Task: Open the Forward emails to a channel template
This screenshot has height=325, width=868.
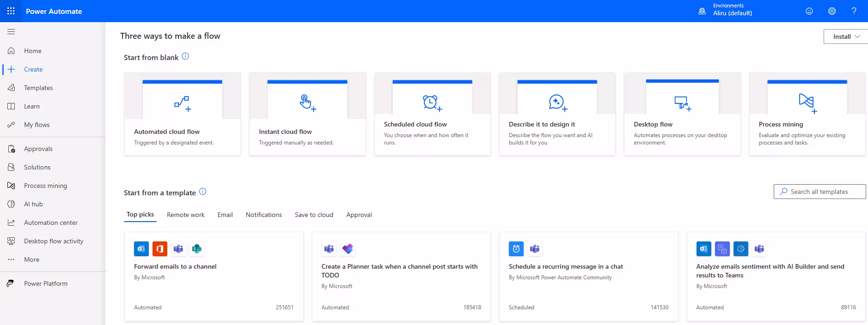Action: [214, 277]
